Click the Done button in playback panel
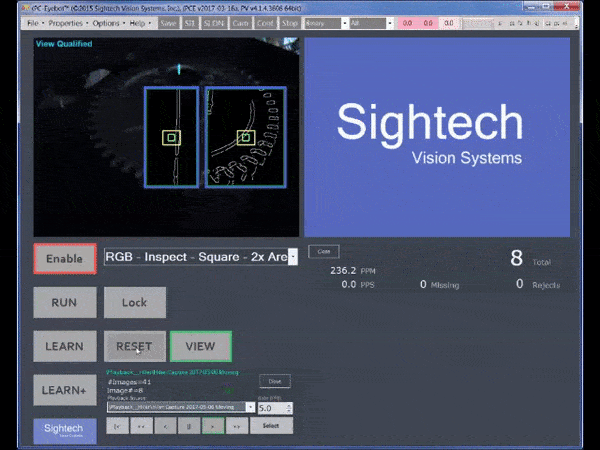 point(275,381)
